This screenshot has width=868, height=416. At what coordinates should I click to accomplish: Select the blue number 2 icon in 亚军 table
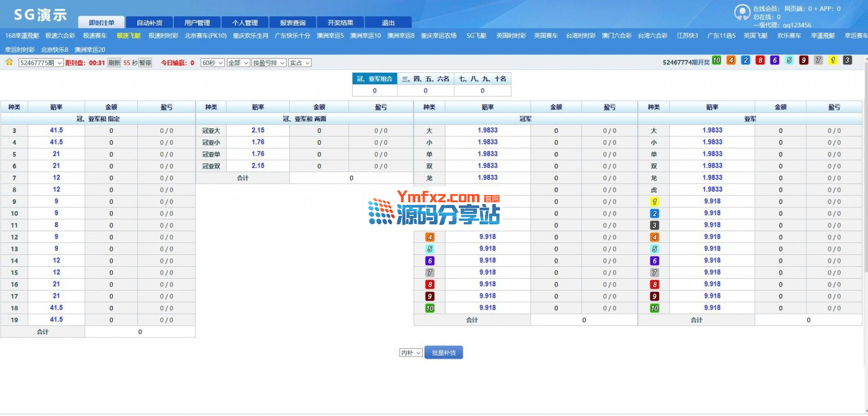pyautogui.click(x=654, y=214)
